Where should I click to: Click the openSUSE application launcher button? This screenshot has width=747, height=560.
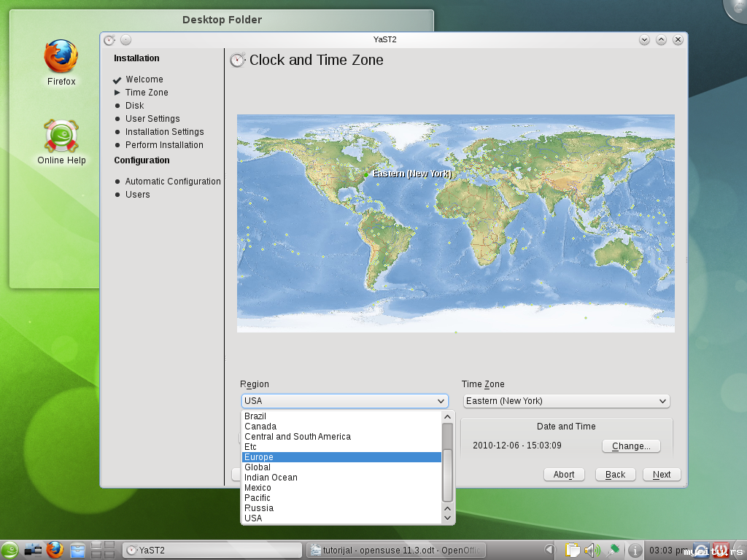click(x=10, y=550)
